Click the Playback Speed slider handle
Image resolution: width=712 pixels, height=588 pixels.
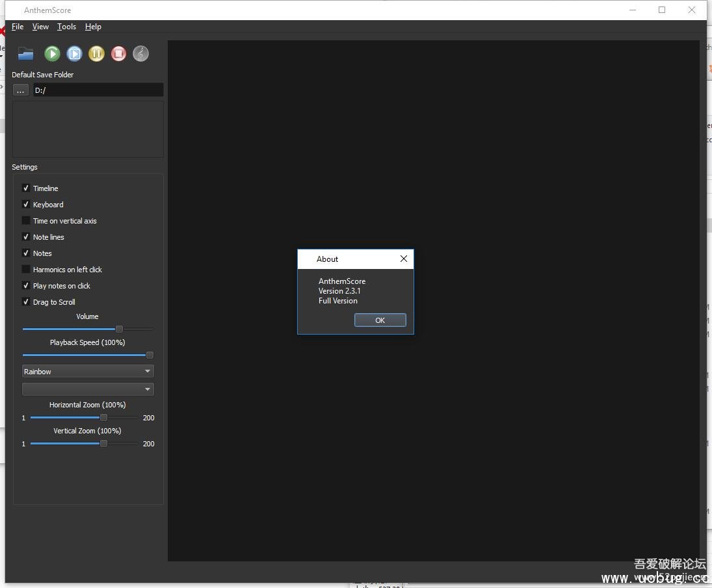pos(150,355)
